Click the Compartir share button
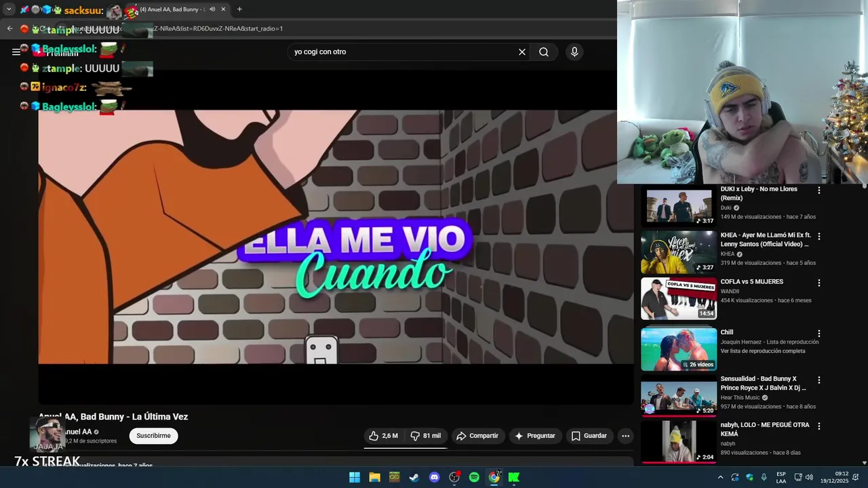Image resolution: width=868 pixels, height=488 pixels. (x=477, y=436)
